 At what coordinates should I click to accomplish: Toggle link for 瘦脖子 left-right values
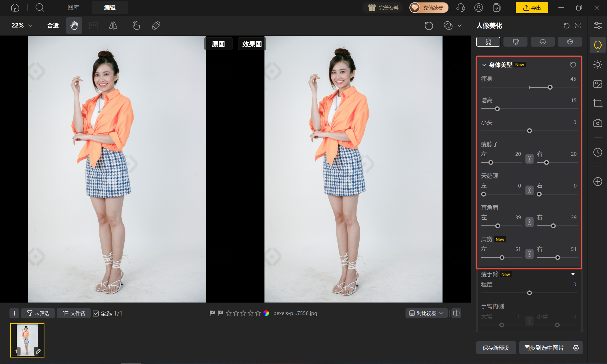529,159
